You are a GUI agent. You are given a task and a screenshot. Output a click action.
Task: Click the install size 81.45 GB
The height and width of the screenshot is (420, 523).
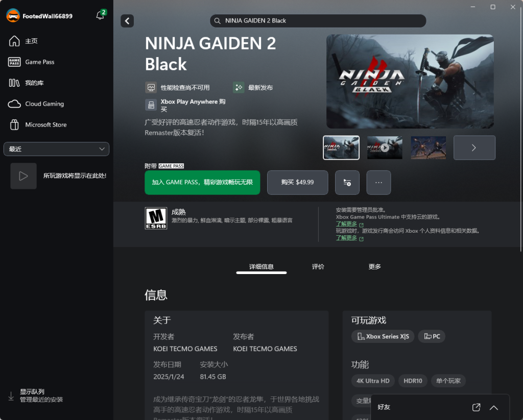213,377
